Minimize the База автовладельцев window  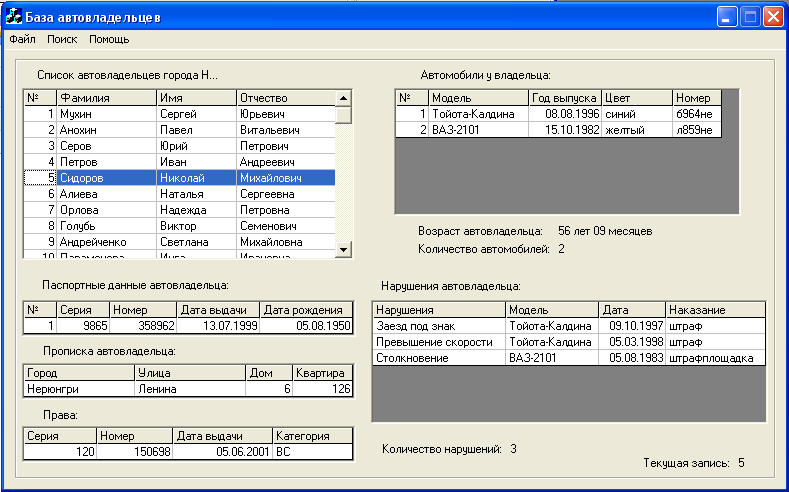click(x=726, y=17)
